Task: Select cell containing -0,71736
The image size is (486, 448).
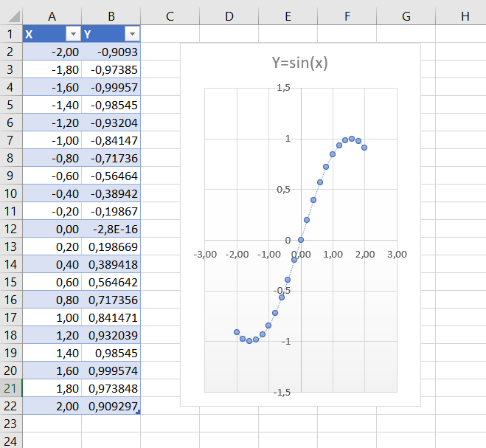Action: (x=111, y=158)
